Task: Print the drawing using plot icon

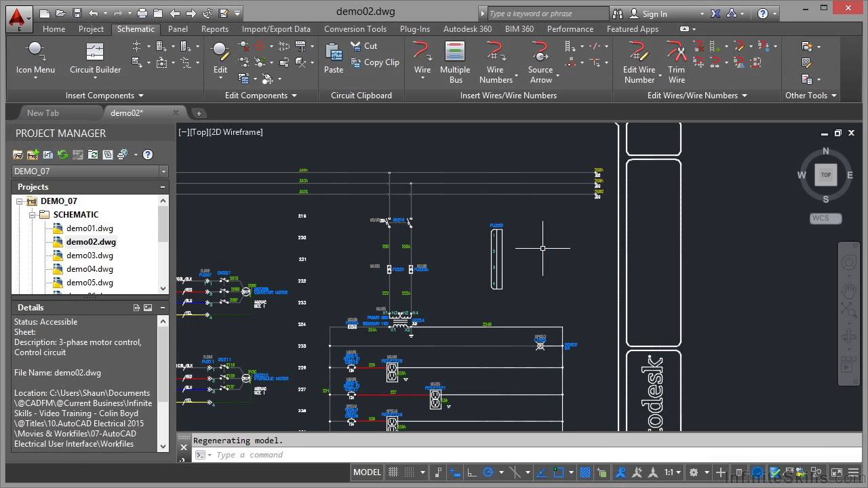Action: [x=142, y=13]
